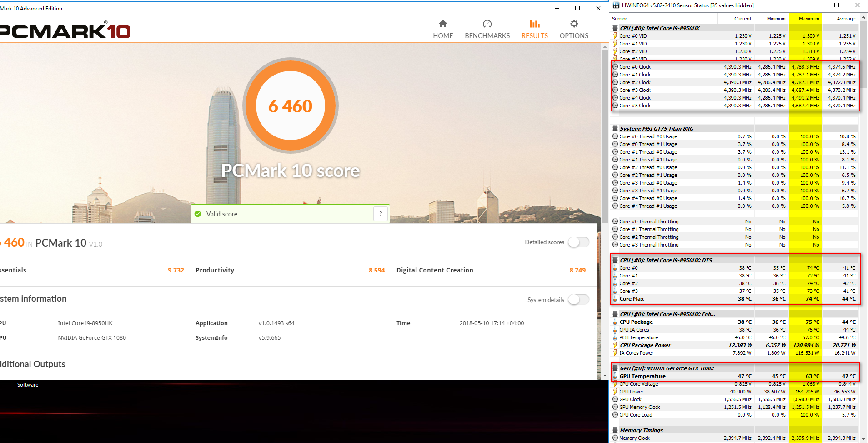Click the 6 460 score circle
The height and width of the screenshot is (443, 868).
point(290,106)
